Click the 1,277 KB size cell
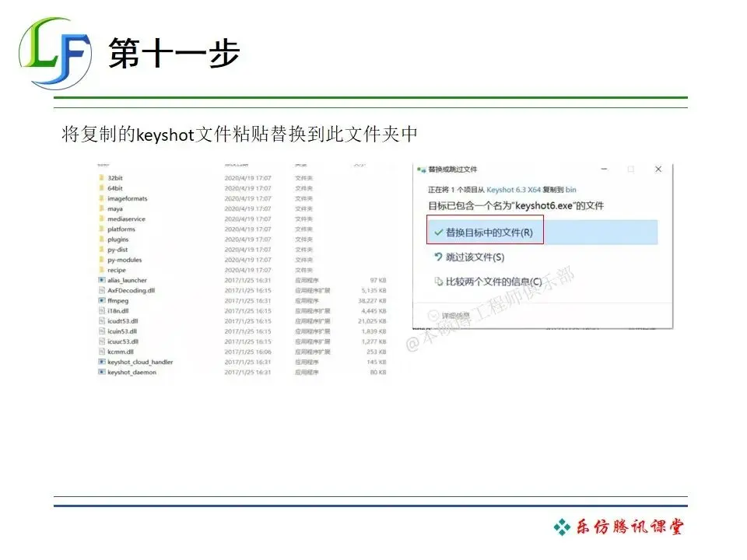The width and height of the screenshot is (747, 560). coord(373,342)
